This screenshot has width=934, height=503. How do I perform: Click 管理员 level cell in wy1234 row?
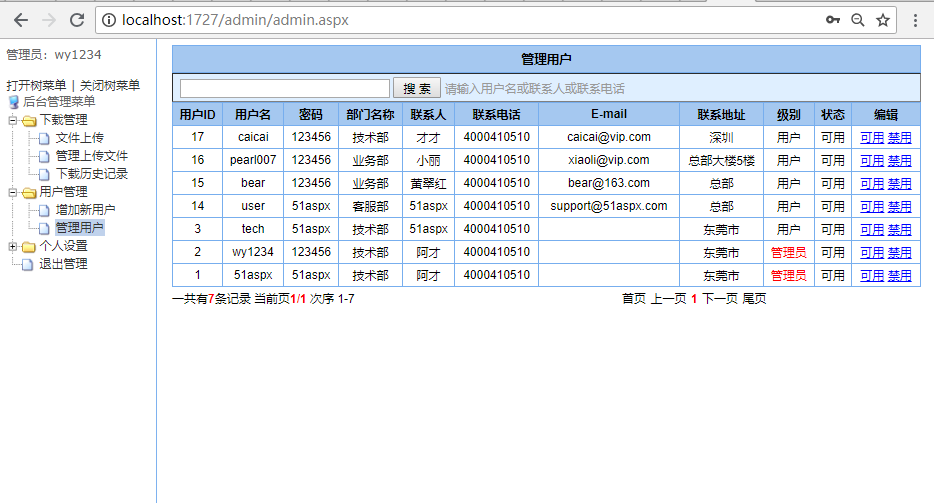(x=789, y=253)
